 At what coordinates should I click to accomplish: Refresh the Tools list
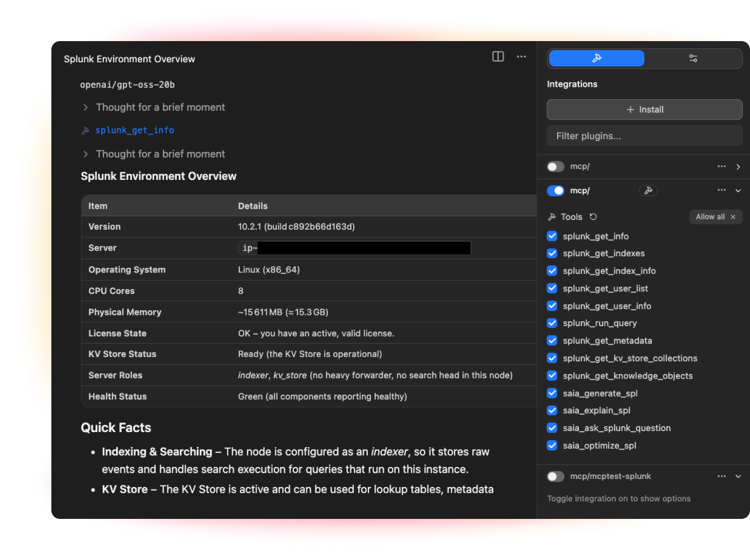click(x=593, y=217)
